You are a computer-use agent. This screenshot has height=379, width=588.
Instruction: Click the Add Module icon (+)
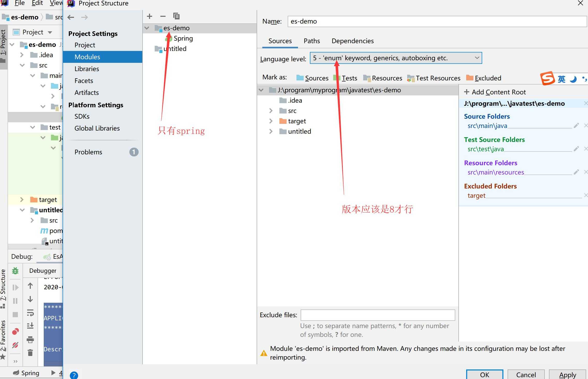coord(149,16)
